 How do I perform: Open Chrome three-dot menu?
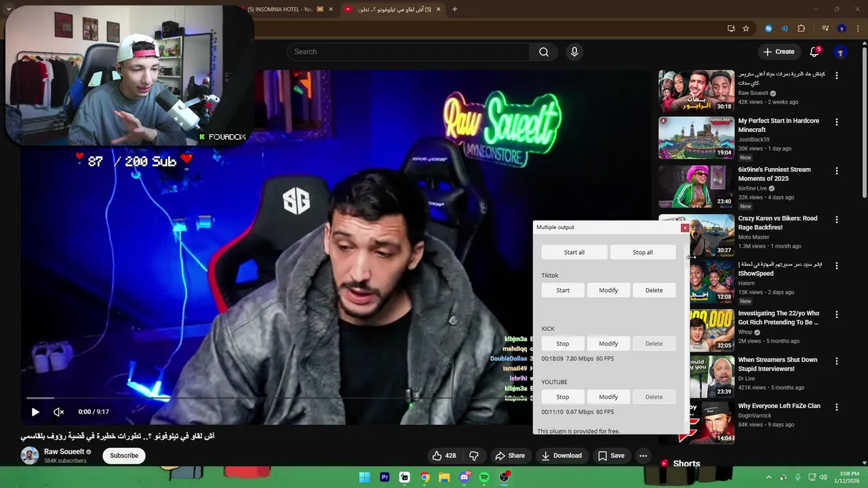point(857,28)
